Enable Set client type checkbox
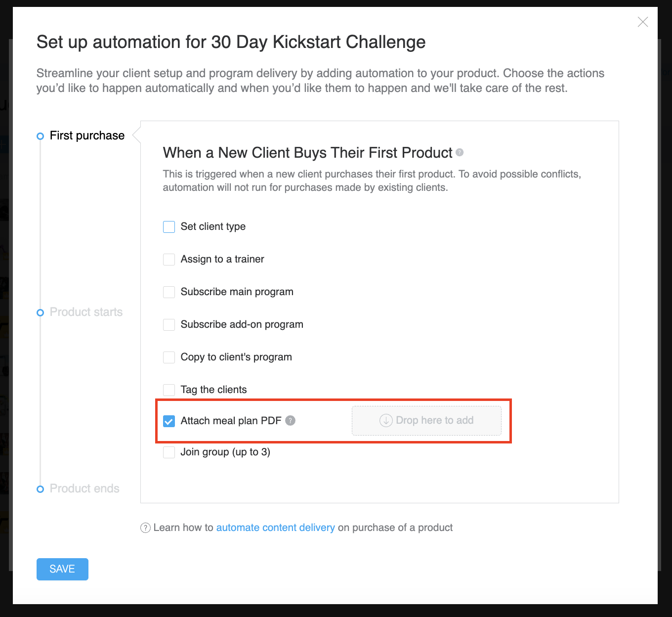The image size is (672, 617). pos(169,227)
